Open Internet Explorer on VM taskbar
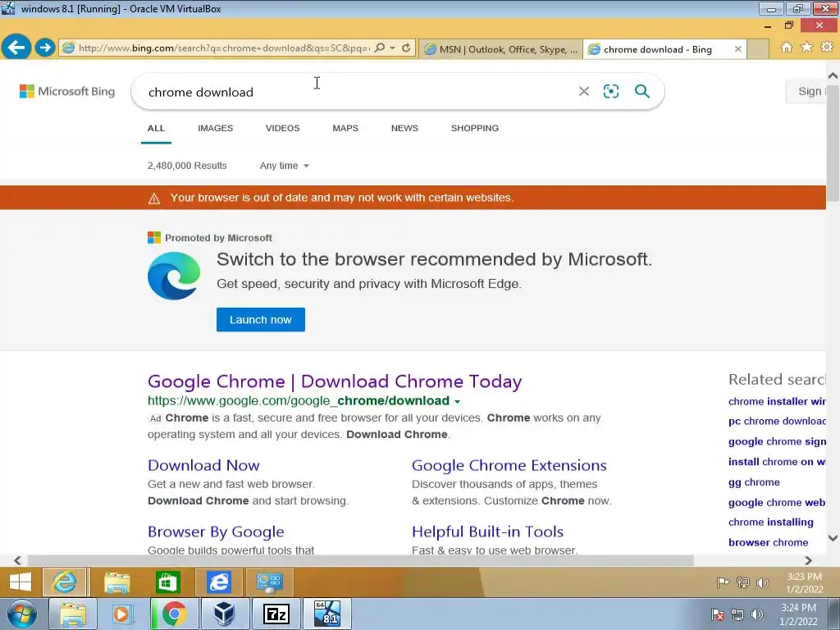The height and width of the screenshot is (630, 840). click(66, 582)
